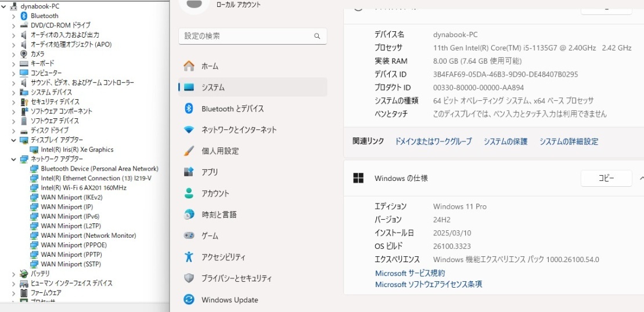This screenshot has width=644, height=312.
Task: Open Microsoft ソフトウェアライセンス条項 link
Action: pyautogui.click(x=429, y=284)
